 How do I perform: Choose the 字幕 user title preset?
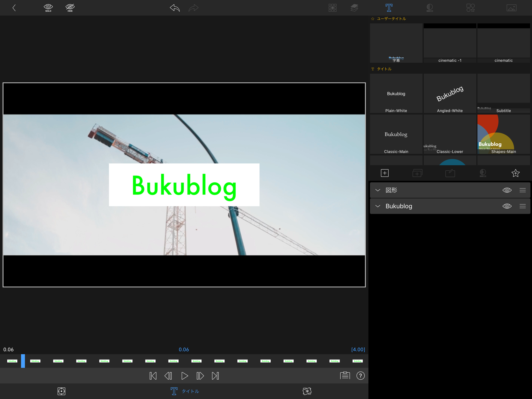click(x=396, y=43)
